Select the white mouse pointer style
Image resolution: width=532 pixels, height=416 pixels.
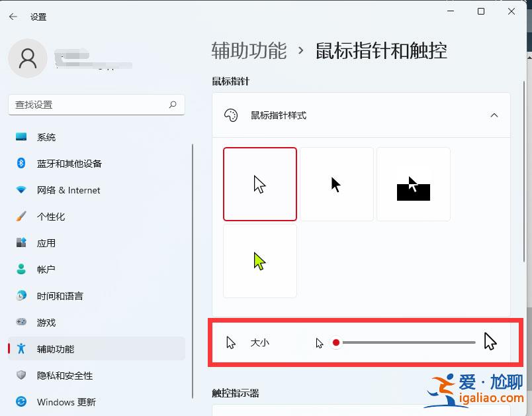point(260,183)
